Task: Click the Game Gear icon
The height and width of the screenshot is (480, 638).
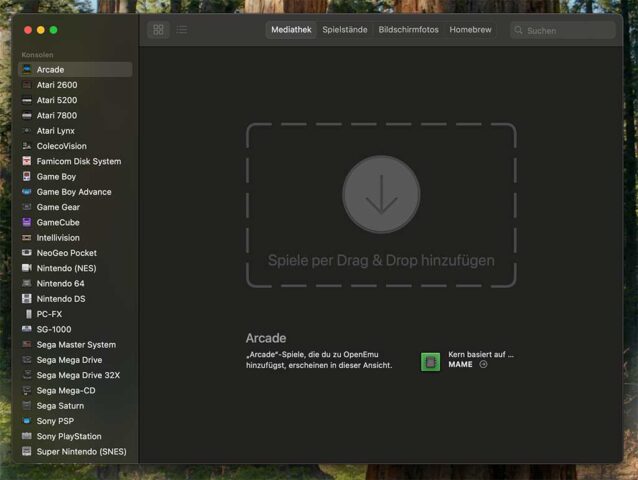Action: (x=27, y=207)
